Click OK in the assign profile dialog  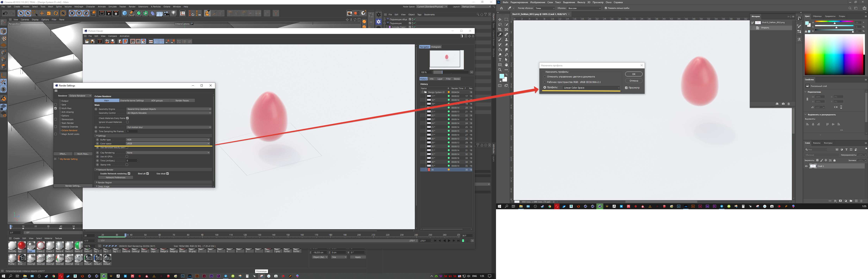[x=634, y=74]
